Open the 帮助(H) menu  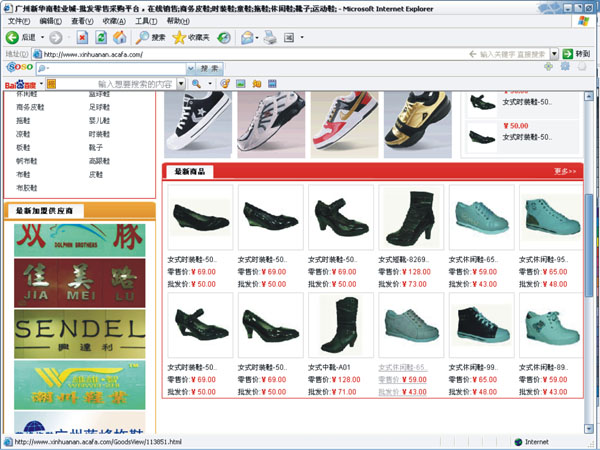[x=178, y=21]
